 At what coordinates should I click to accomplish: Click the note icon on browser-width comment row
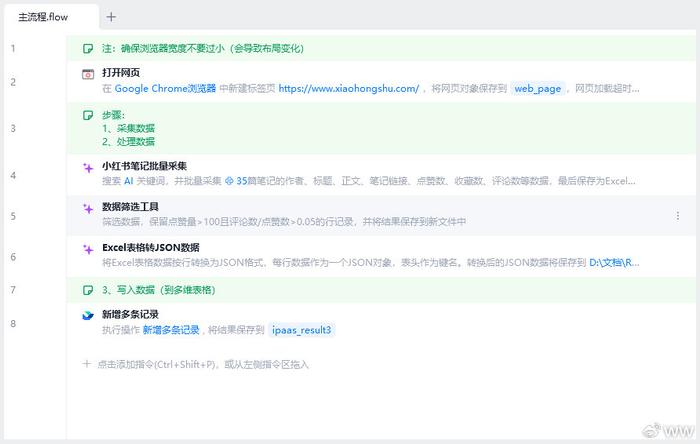coord(88,49)
